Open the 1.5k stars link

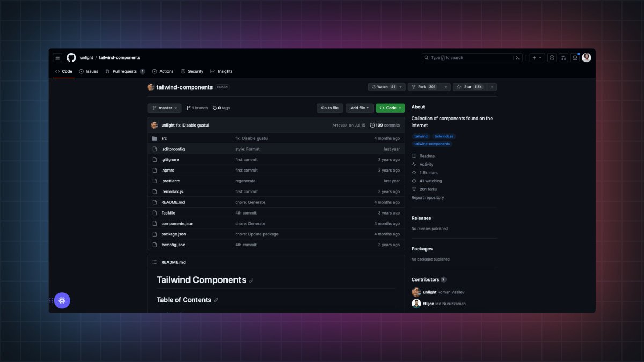coord(425,173)
